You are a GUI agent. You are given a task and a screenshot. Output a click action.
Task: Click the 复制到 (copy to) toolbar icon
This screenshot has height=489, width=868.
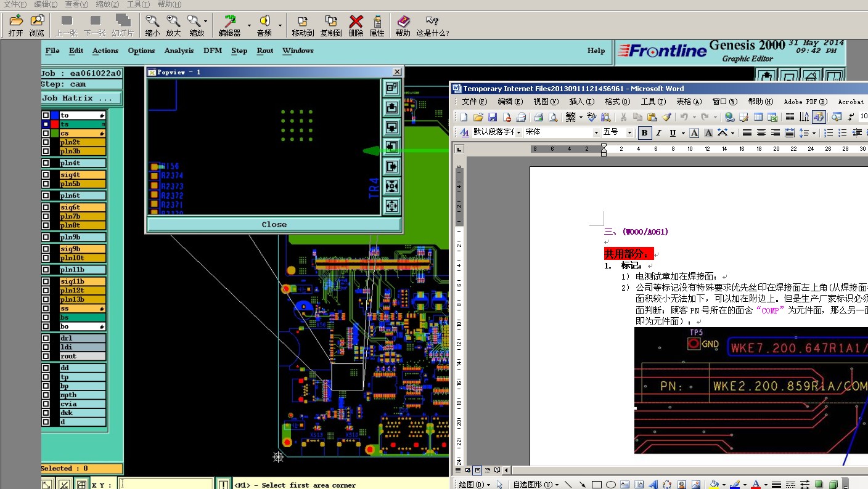[x=331, y=22]
